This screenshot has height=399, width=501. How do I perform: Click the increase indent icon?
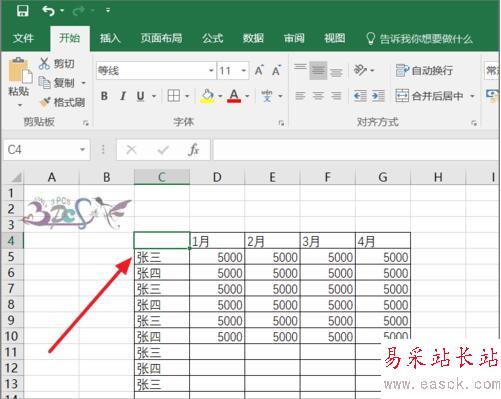pyautogui.click(x=378, y=96)
